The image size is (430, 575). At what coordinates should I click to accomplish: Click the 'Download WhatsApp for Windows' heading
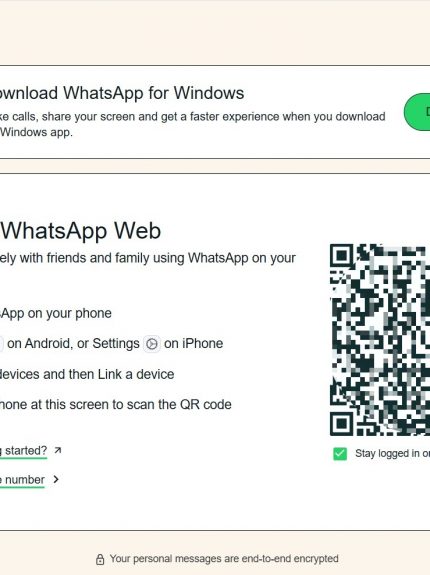pos(122,93)
